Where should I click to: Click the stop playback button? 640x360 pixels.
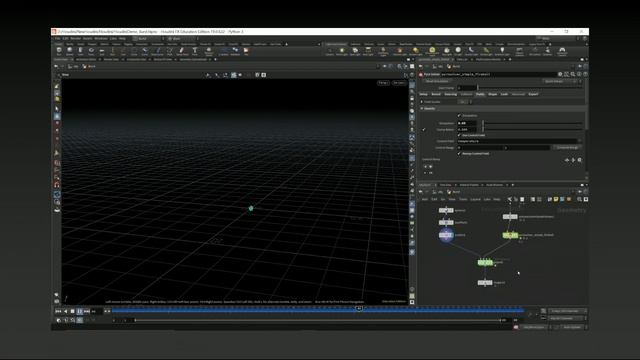(73, 311)
